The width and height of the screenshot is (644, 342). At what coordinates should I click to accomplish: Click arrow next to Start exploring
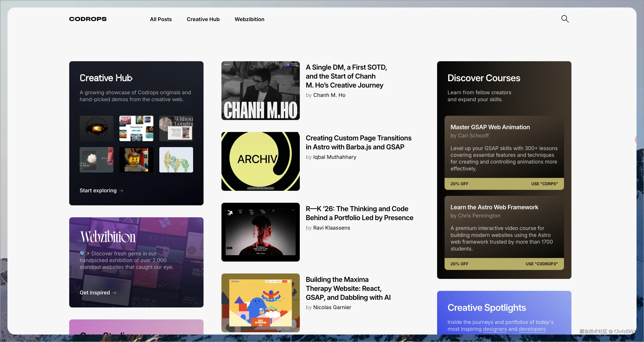pyautogui.click(x=121, y=191)
